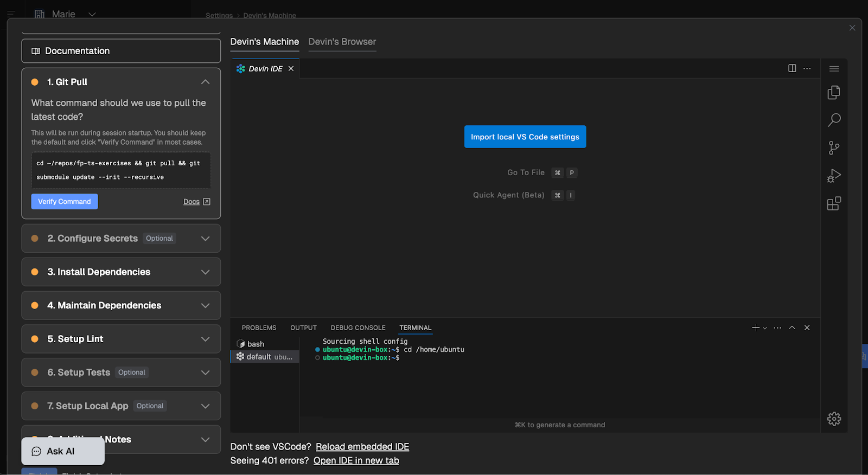This screenshot has height=475, width=868.
Task: Expand the 5. Setup Lint section
Action: (x=205, y=339)
